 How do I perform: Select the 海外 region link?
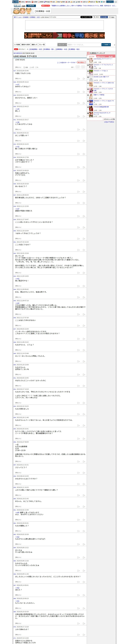pyautogui.click(x=103, y=2)
